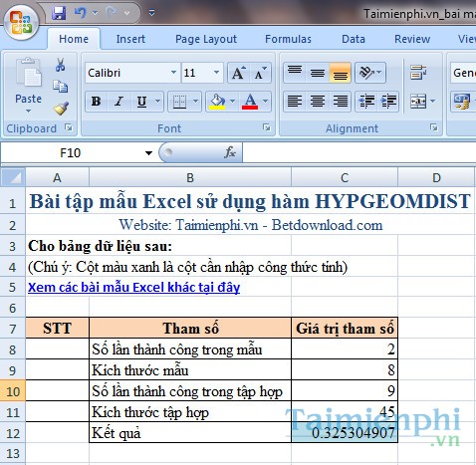Middle align cell contents
The width and height of the screenshot is (476, 465).
pos(318,73)
